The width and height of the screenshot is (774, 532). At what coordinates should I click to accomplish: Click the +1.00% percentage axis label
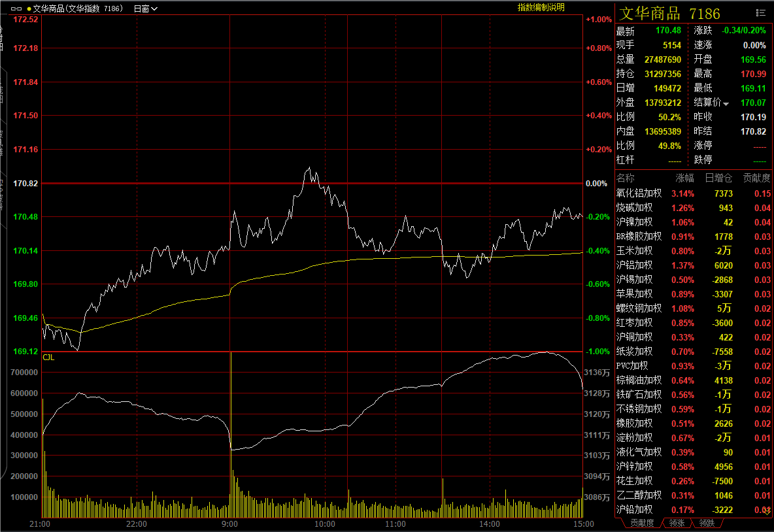(599, 19)
